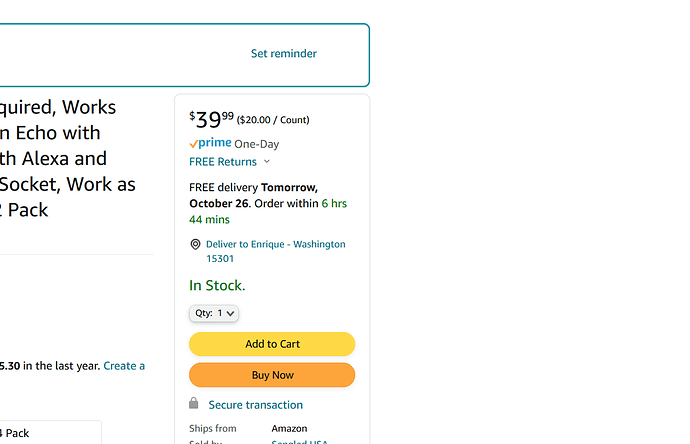
Task: Click the product title text
Action: click(68, 158)
